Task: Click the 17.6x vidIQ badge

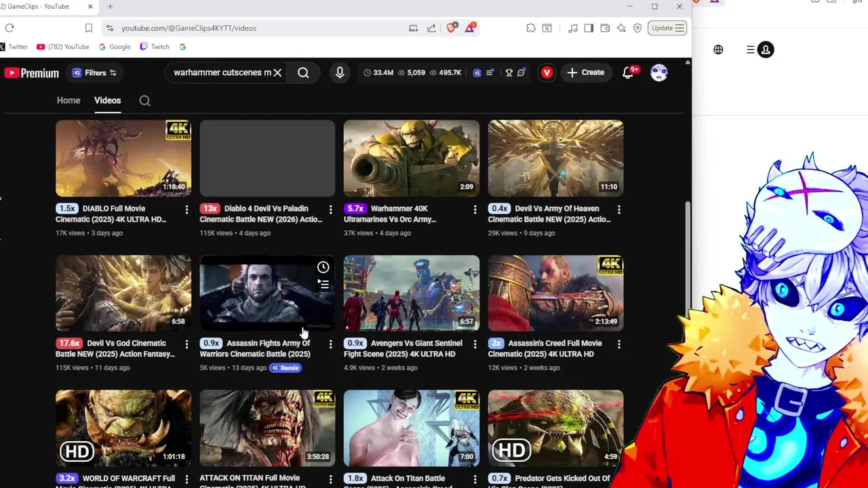Action: [69, 343]
